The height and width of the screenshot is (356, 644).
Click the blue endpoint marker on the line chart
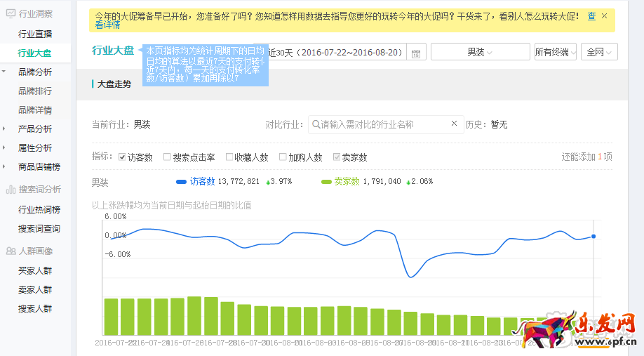point(593,236)
